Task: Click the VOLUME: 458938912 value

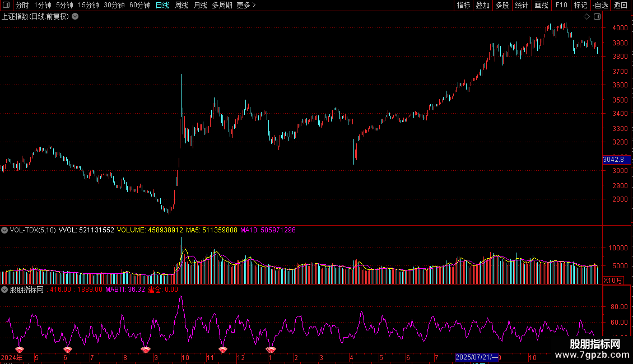Action: tap(150, 230)
